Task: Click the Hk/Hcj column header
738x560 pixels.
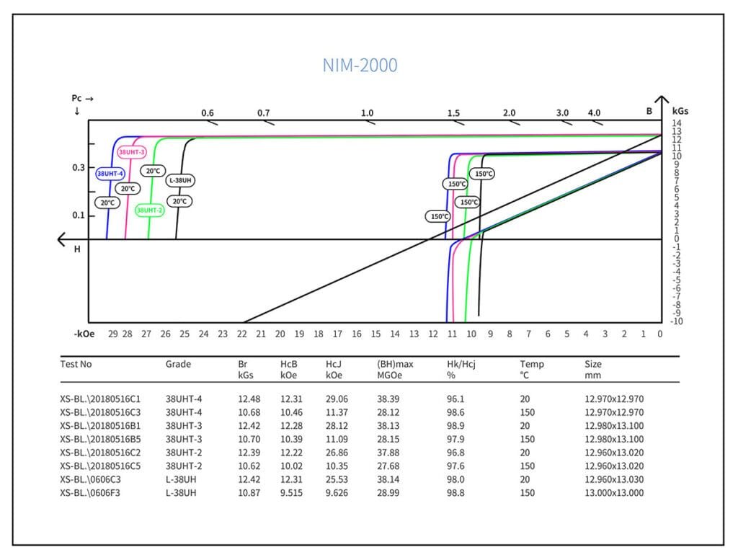Action: (462, 364)
